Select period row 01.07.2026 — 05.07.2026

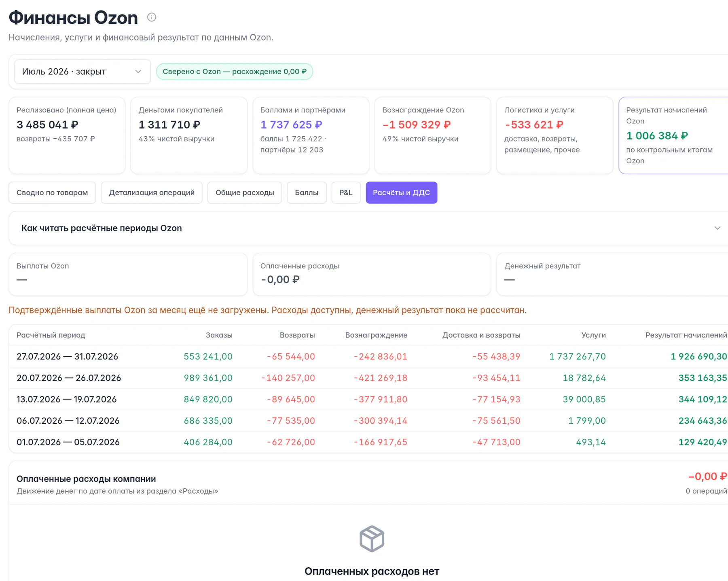[368, 442]
